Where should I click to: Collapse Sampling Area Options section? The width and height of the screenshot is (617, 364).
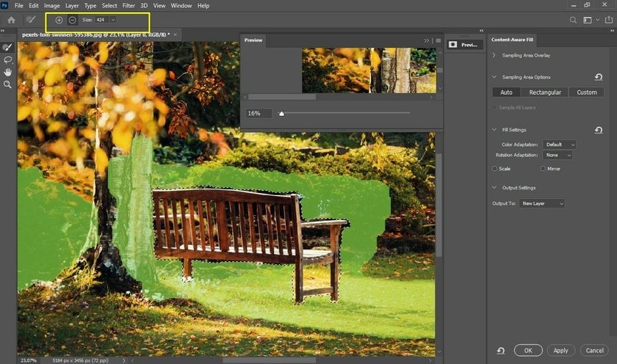tap(494, 77)
